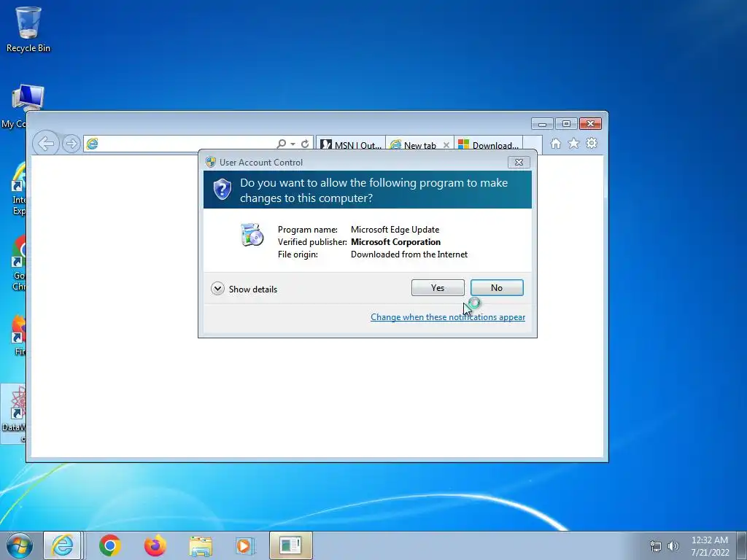The height and width of the screenshot is (560, 747).
Task: Maximize the Internet Explorer window
Action: 566,124
